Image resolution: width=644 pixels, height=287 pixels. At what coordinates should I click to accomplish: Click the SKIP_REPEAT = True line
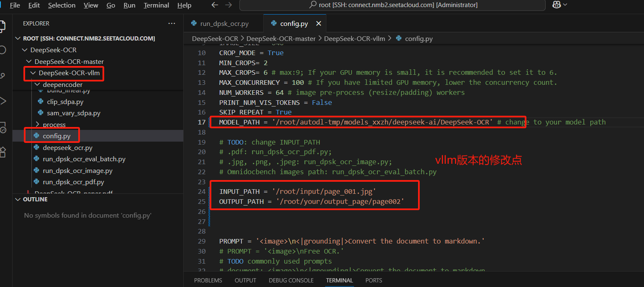point(256,112)
